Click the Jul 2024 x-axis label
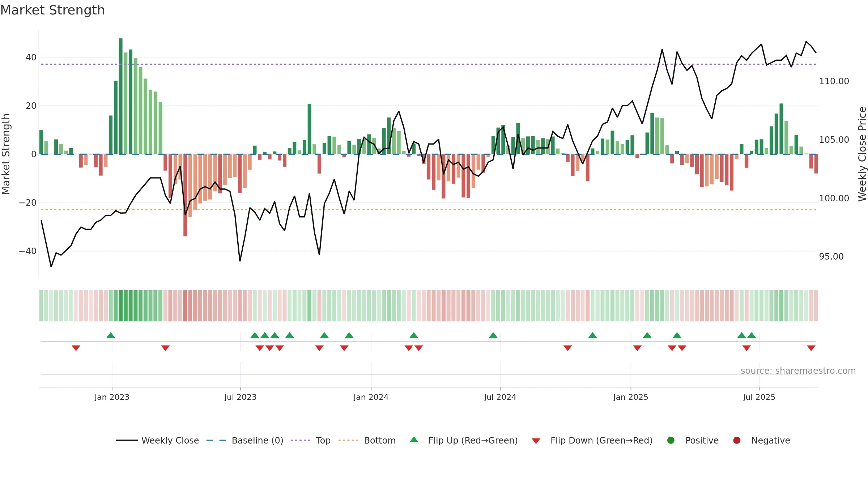Screen dimensions: 868x488 click(x=500, y=397)
